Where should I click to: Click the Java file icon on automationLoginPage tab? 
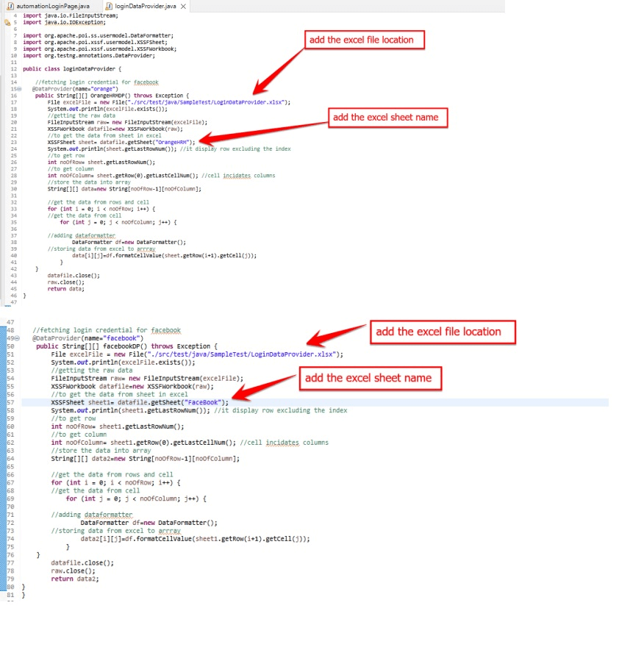(x=10, y=6)
